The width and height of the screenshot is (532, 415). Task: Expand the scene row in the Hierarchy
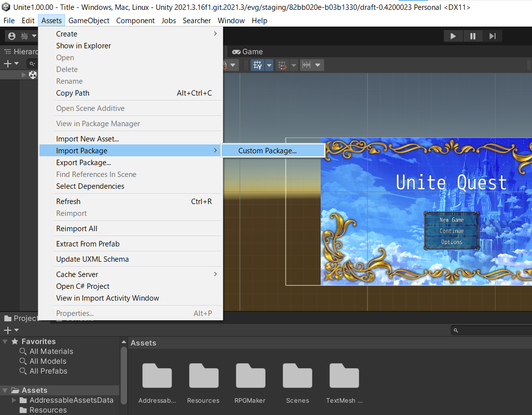coord(24,75)
